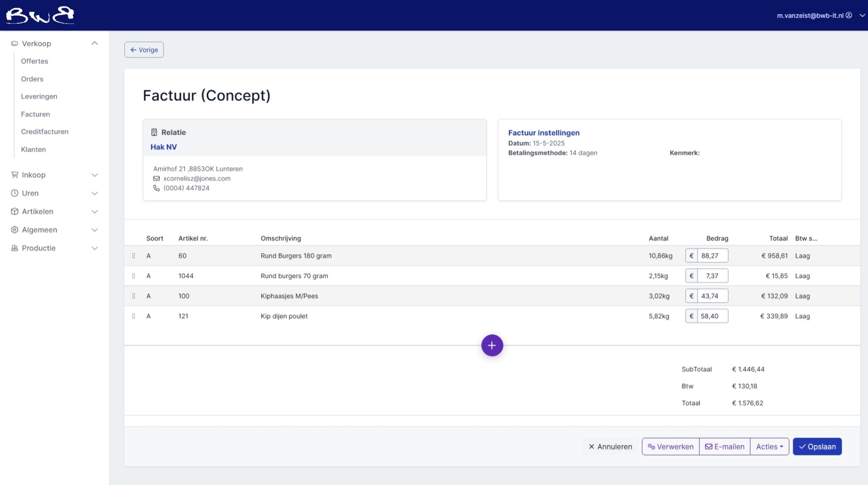Click the Productie icon in sidebar
868x485 pixels.
15,248
